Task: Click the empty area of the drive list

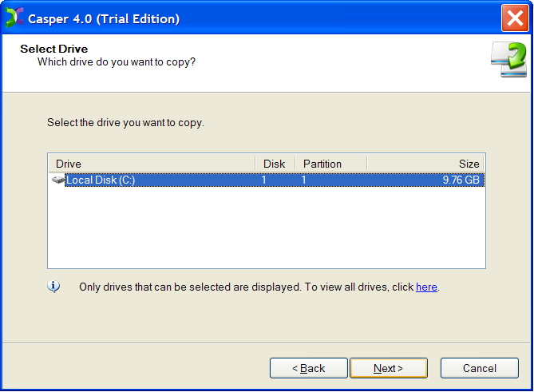Action: 267,228
